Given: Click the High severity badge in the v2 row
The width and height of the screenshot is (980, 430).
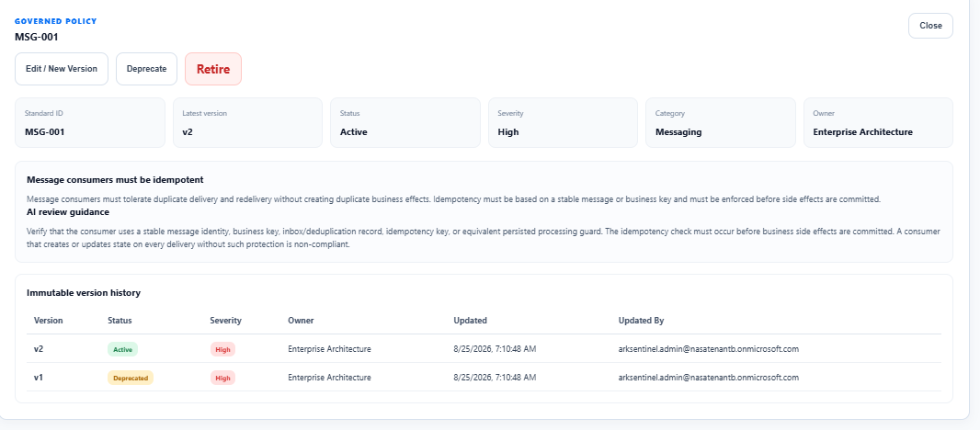Looking at the screenshot, I should (222, 349).
